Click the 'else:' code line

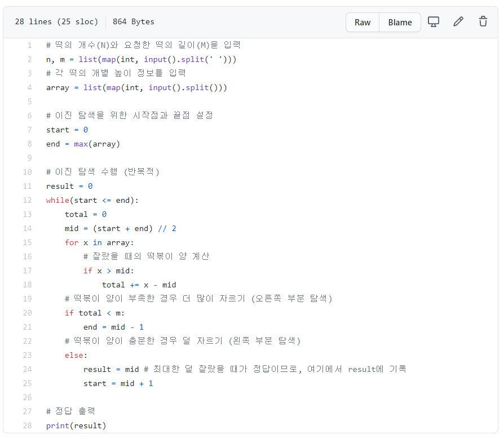(76, 355)
